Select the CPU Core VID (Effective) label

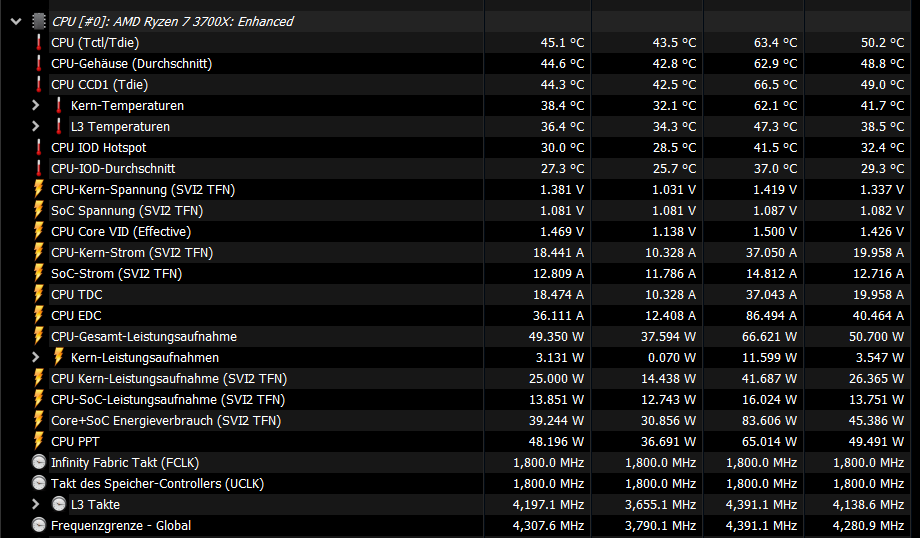(x=121, y=232)
